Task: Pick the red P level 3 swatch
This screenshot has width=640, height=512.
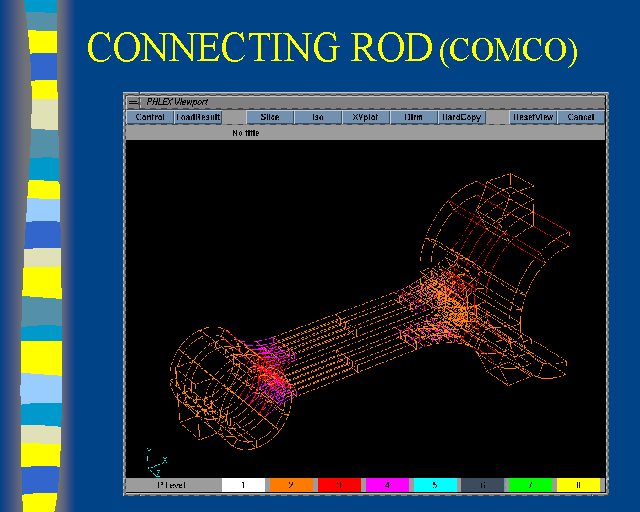Action: pos(339,485)
